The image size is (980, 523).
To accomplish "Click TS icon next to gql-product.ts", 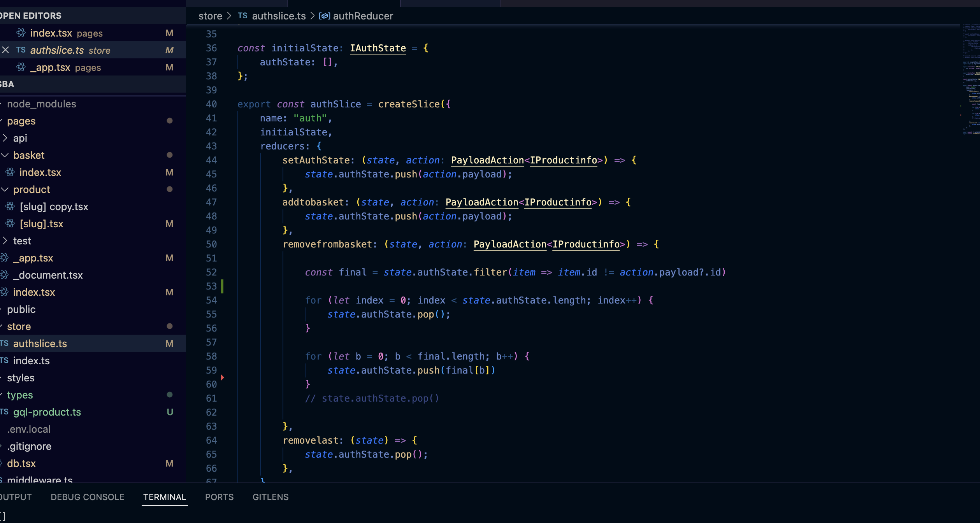I will (4, 412).
